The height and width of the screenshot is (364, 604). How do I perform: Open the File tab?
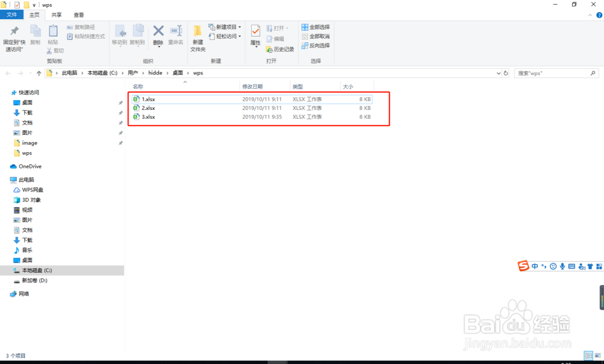pos(11,15)
